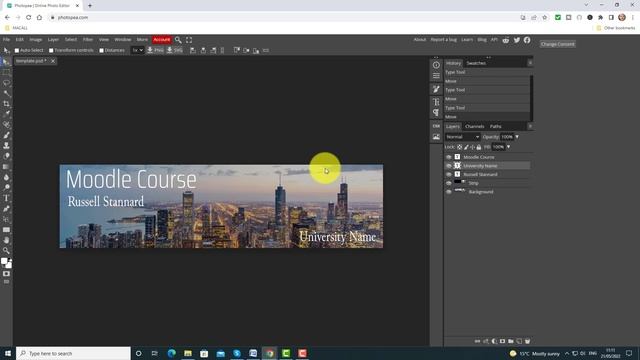640x360 pixels.
Task: Open the Layers panel options menu
Action: pos(530,127)
